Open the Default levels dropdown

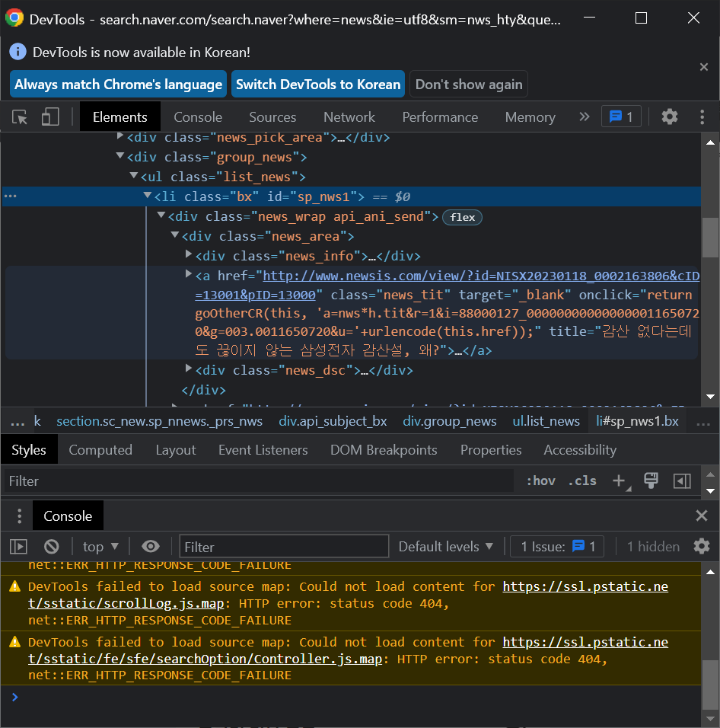(445, 547)
